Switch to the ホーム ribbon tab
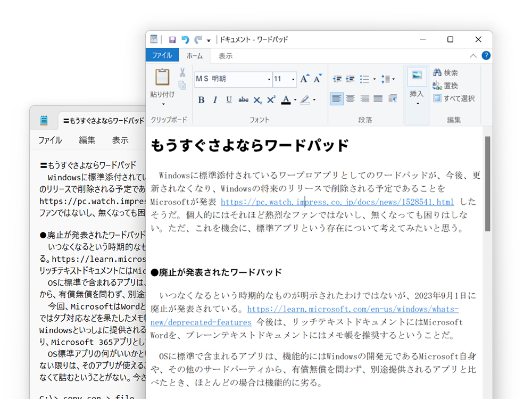Screen dimensions: 532x399 pos(194,56)
